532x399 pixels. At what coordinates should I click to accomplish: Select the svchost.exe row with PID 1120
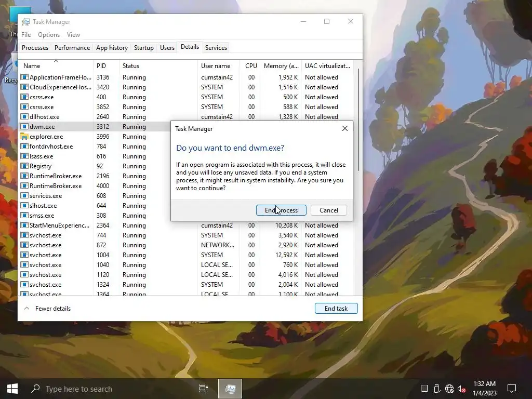pos(187,274)
